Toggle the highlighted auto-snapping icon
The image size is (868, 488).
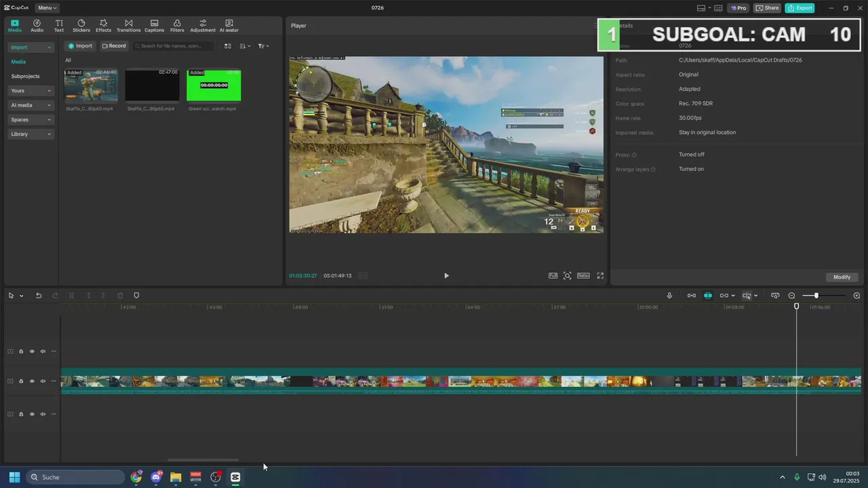tap(707, 296)
